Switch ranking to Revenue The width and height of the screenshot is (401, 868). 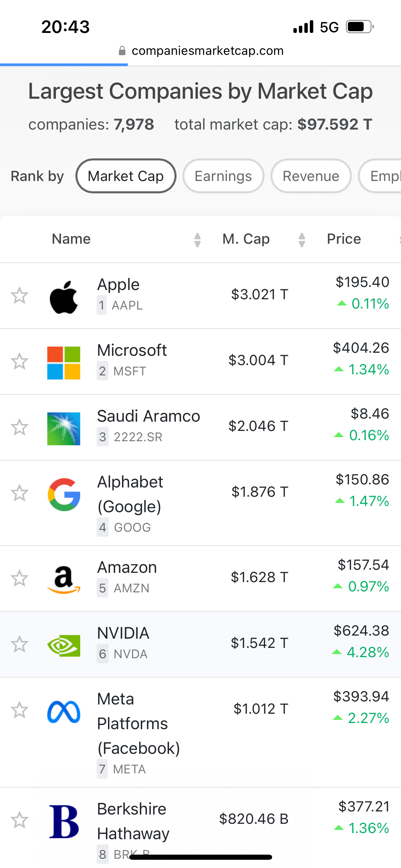coord(311,176)
